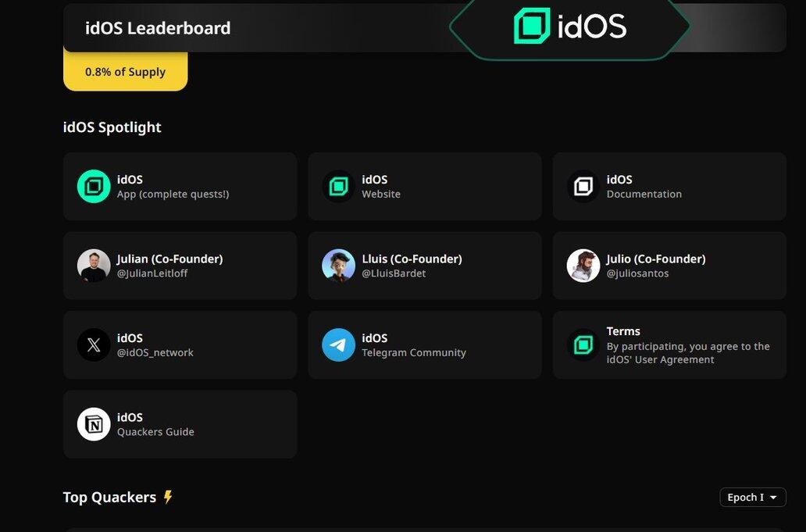The width and height of the screenshot is (806, 532).
Task: Open the @idOS_network X profile
Action: pos(155,352)
